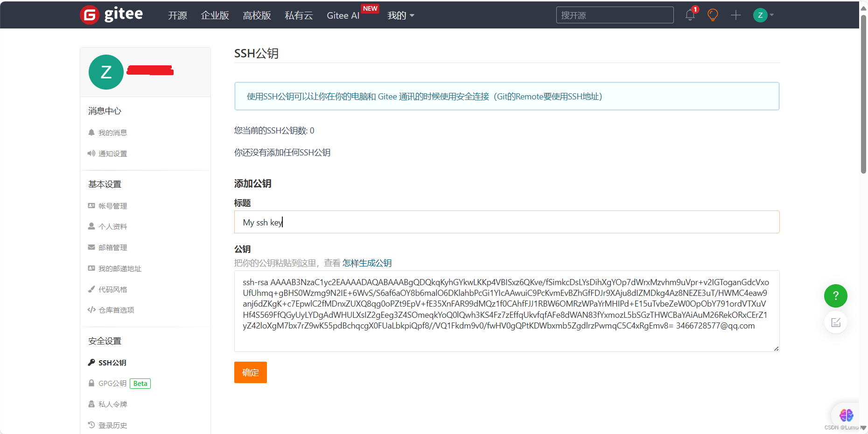Click the green help question mark button
Image resolution: width=868 pixels, height=434 pixels.
835,295
